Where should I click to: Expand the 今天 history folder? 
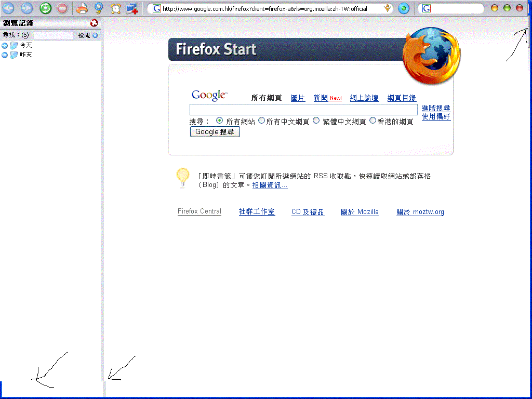tap(4, 46)
